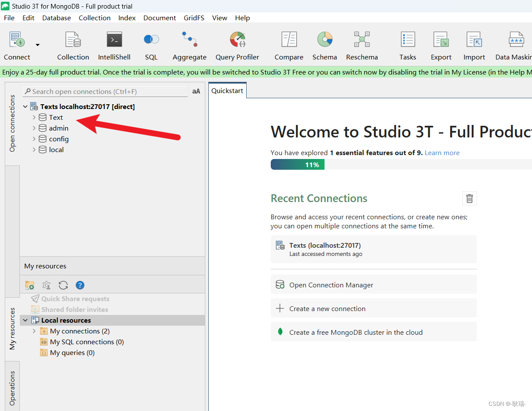532x411 pixels.
Task: Click Create a free MongoDB cluster in the cloud
Action: coord(374,332)
